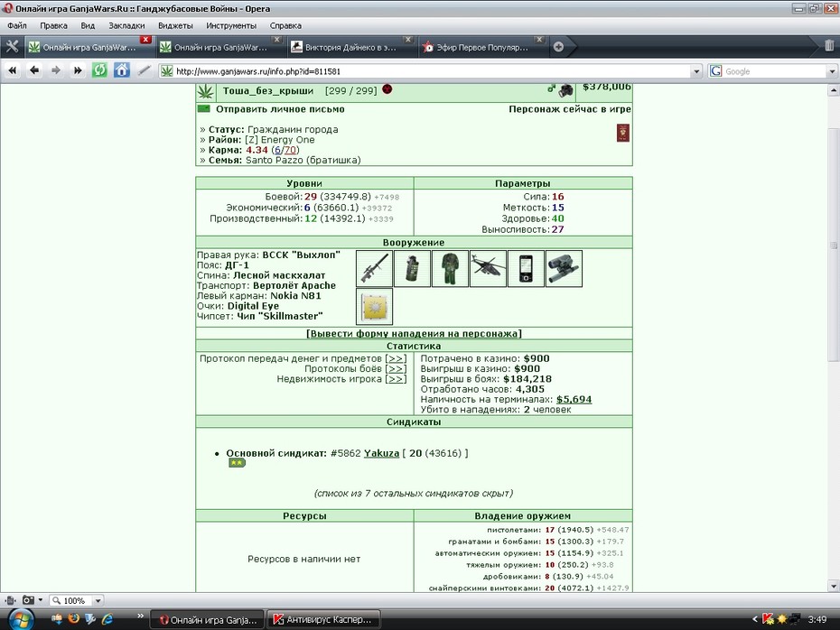Open Kaspersky Antivirus from the taskbar

click(323, 620)
